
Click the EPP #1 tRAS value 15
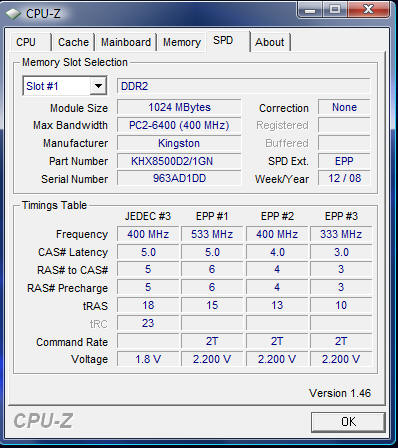212,305
